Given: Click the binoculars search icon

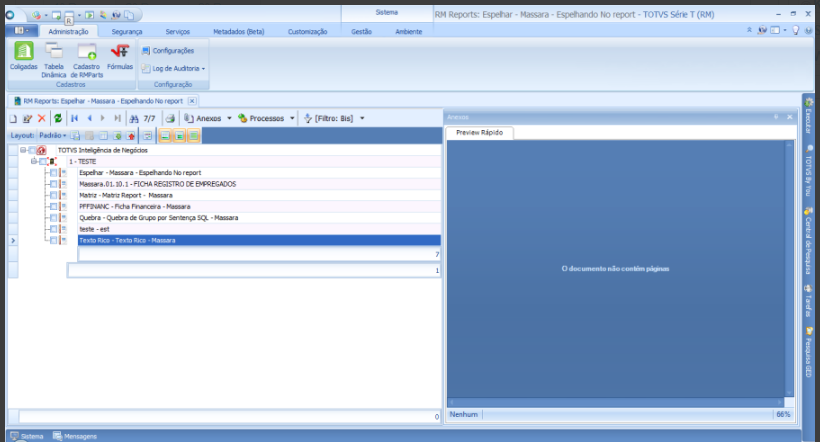Looking at the screenshot, I should pos(134,119).
